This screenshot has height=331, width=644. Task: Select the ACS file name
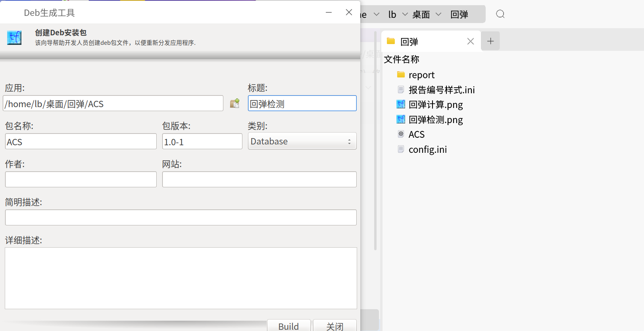[x=417, y=135]
